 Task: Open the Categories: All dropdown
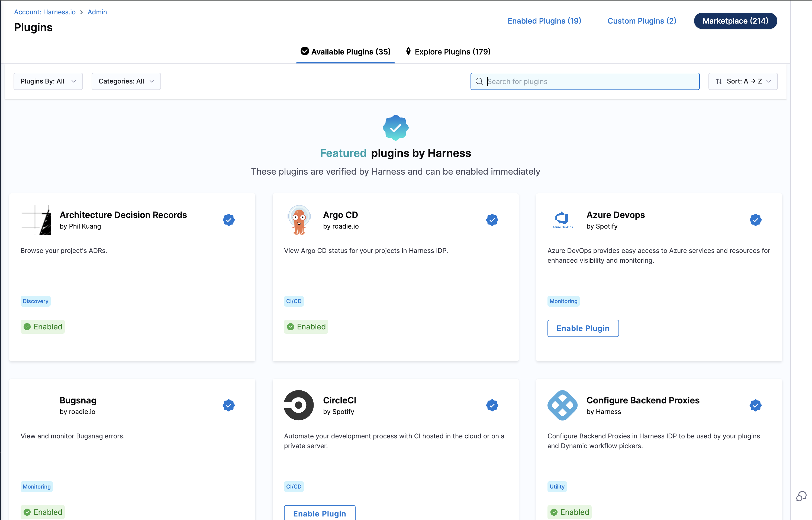[x=126, y=81]
